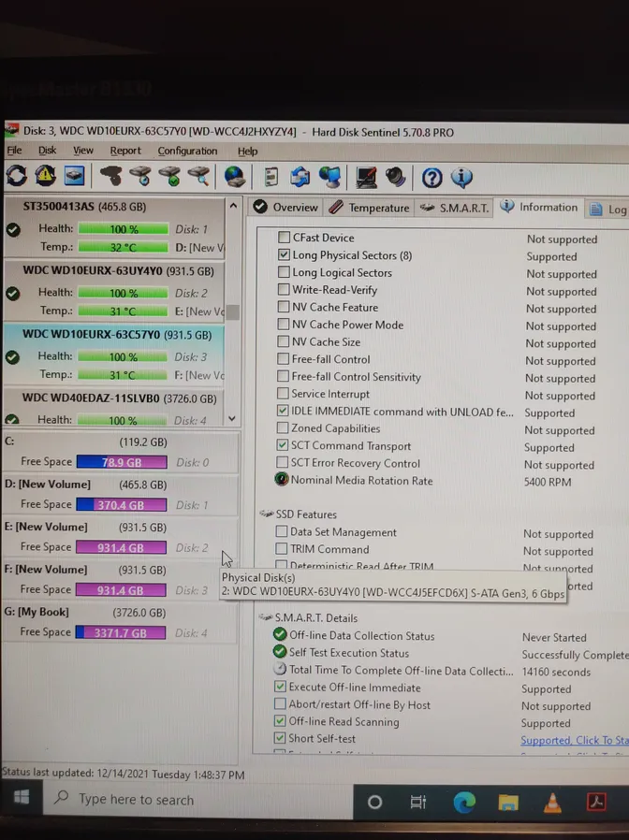629x840 pixels.
Task: Toggle the NV Cache Feature checkbox
Action: [x=284, y=307]
